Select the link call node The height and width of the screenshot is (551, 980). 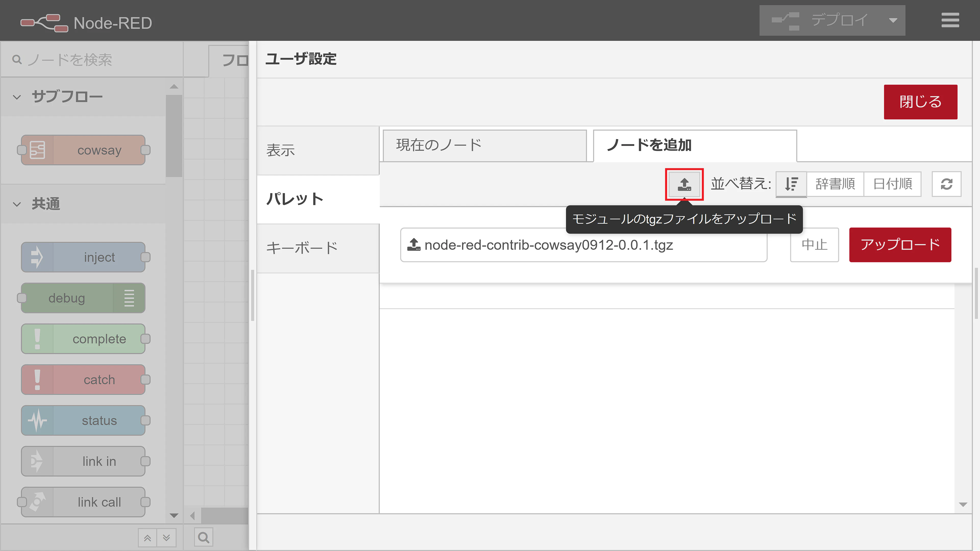83,502
